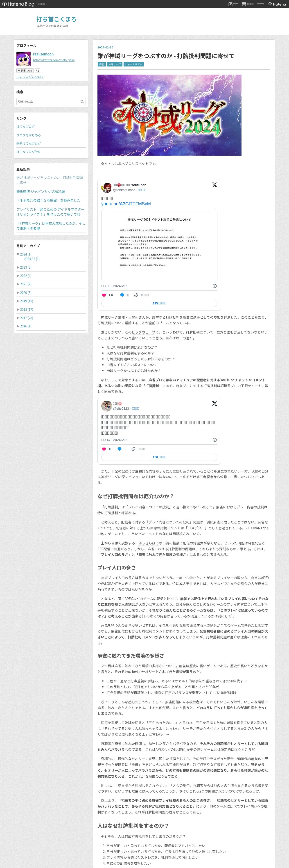Click the info icon on tenkaitukasa tweet

(x=215, y=286)
